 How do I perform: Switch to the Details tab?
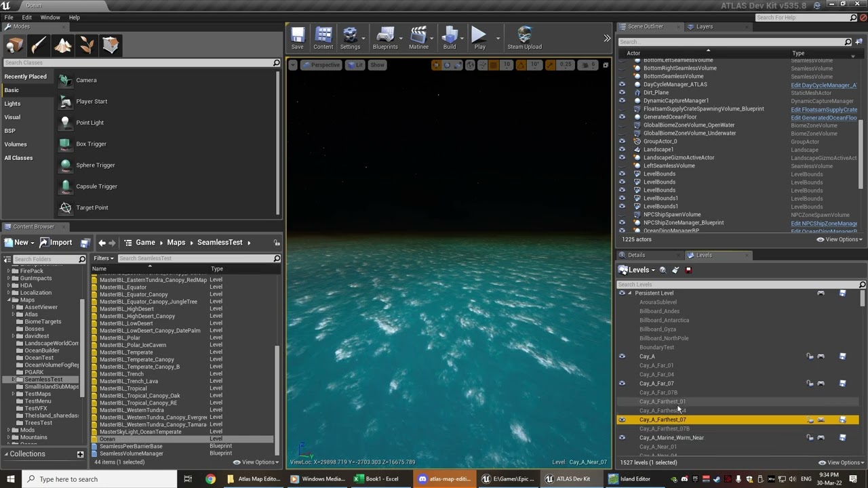tap(636, 255)
